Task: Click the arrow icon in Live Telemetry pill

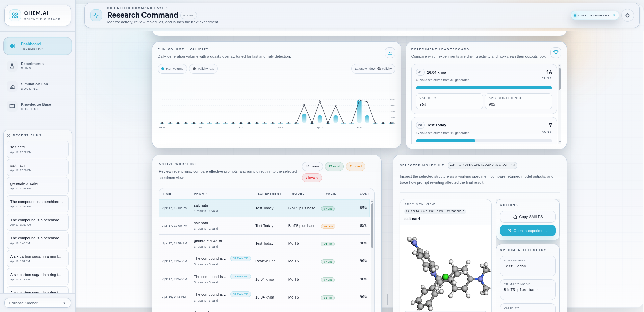Action: pyautogui.click(x=614, y=15)
